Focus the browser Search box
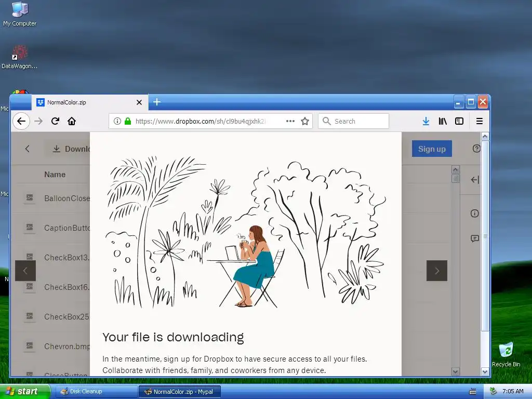This screenshot has width=532, height=399. point(353,121)
